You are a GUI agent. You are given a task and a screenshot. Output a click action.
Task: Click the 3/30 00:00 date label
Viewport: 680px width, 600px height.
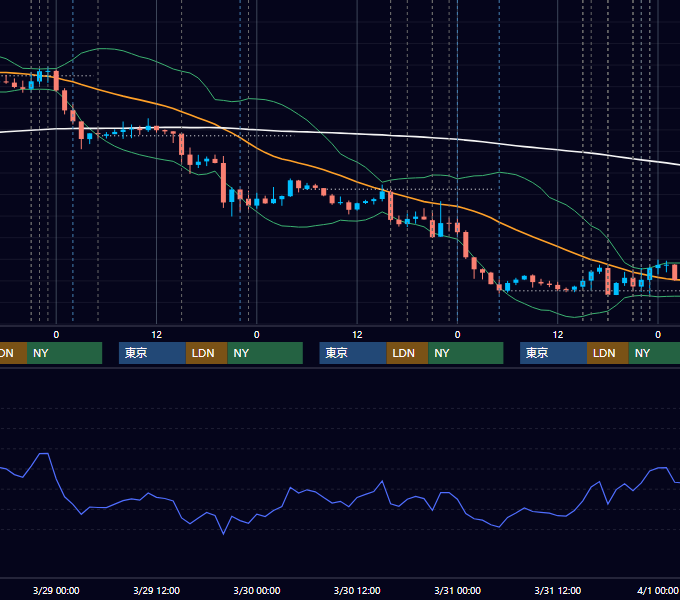pos(257,590)
